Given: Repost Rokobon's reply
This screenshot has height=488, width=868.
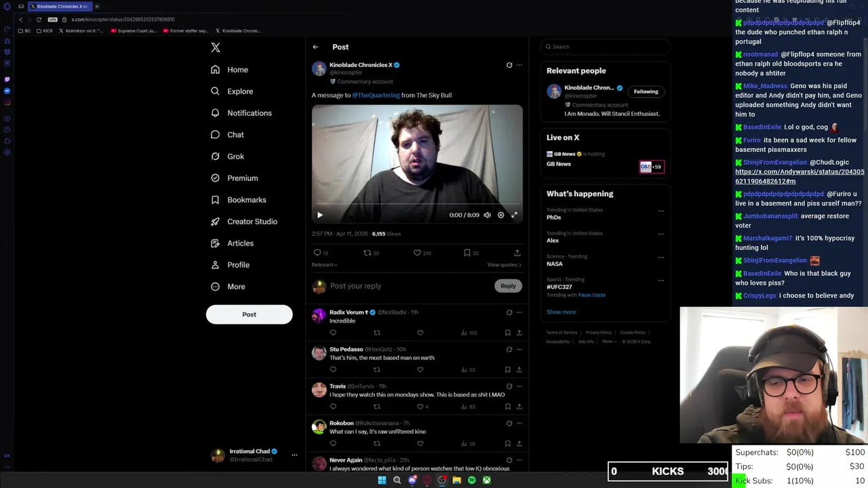Looking at the screenshot, I should (x=377, y=443).
